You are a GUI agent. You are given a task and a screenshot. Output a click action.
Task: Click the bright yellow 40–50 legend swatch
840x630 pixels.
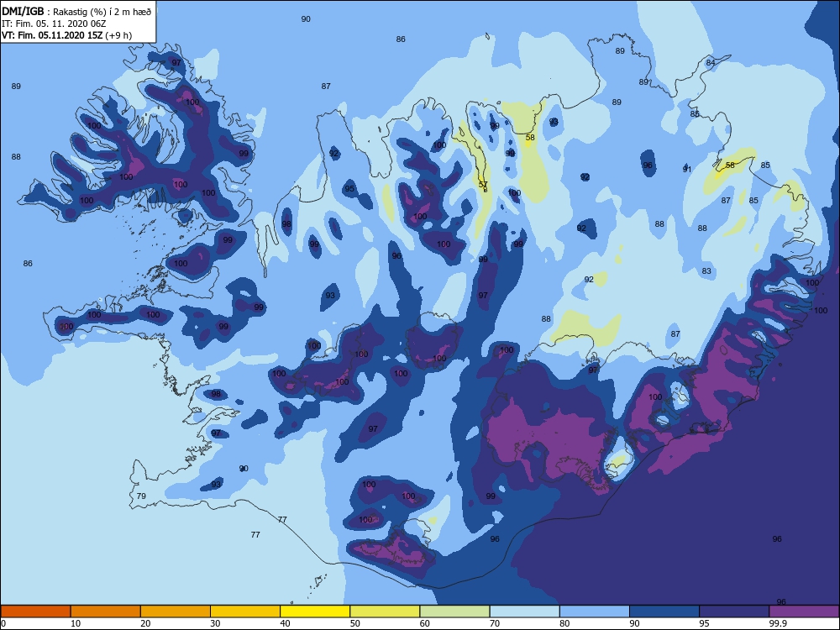click(315, 612)
